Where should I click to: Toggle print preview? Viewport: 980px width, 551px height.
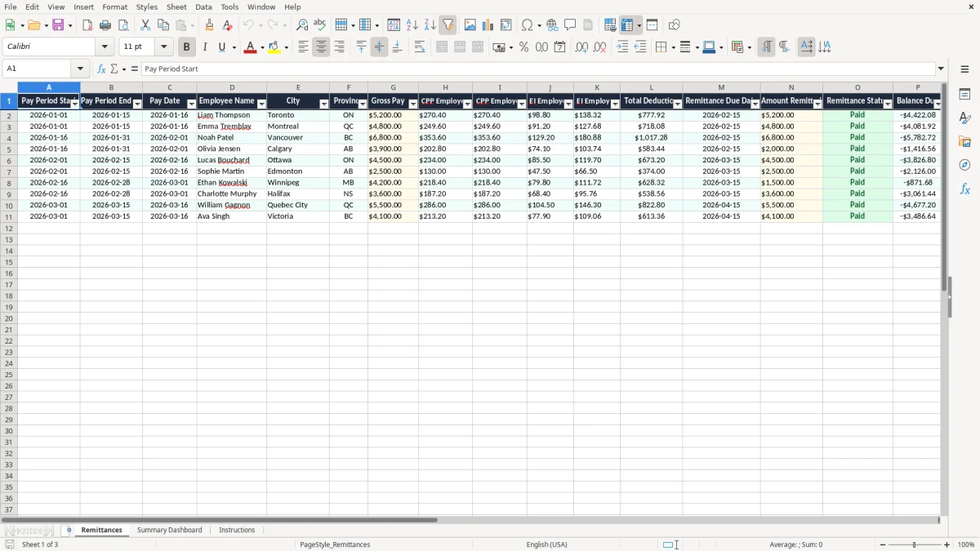(x=123, y=25)
